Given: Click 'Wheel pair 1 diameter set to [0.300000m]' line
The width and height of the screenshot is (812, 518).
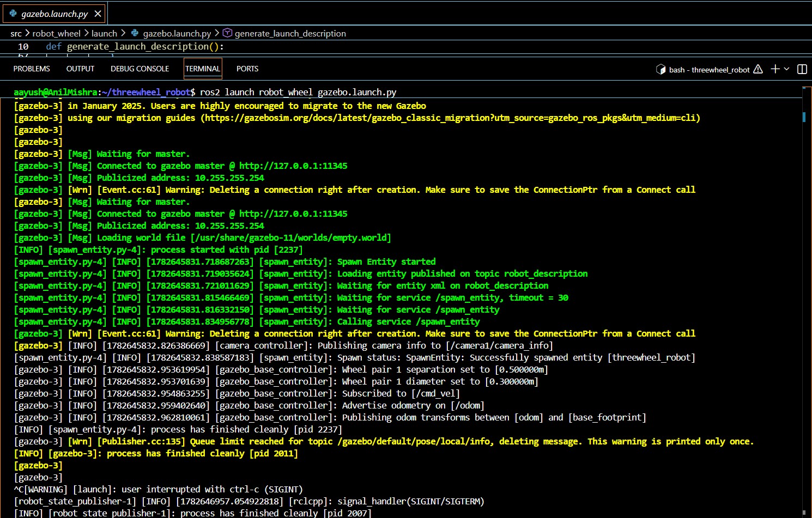Looking at the screenshot, I should 440,381.
